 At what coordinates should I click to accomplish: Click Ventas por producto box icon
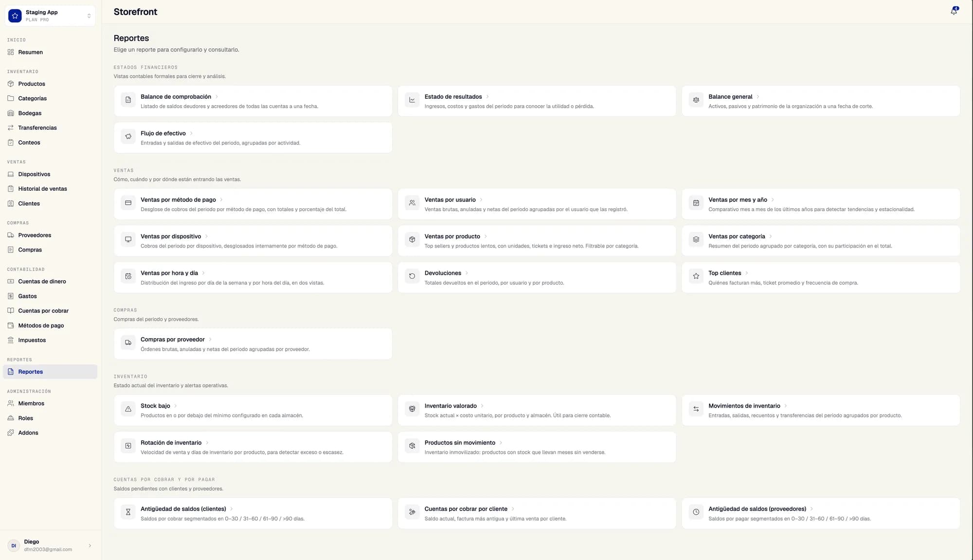[x=412, y=239]
